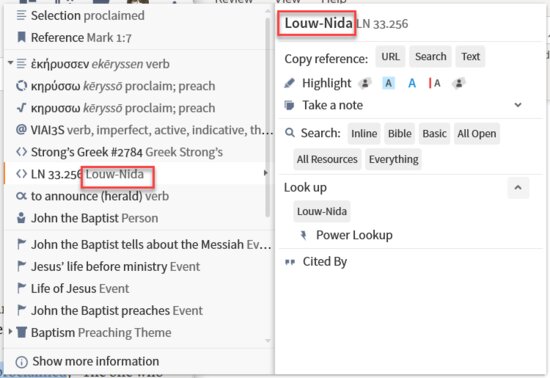Expand the Baptism Preaching Theme arrow

pyautogui.click(x=11, y=331)
